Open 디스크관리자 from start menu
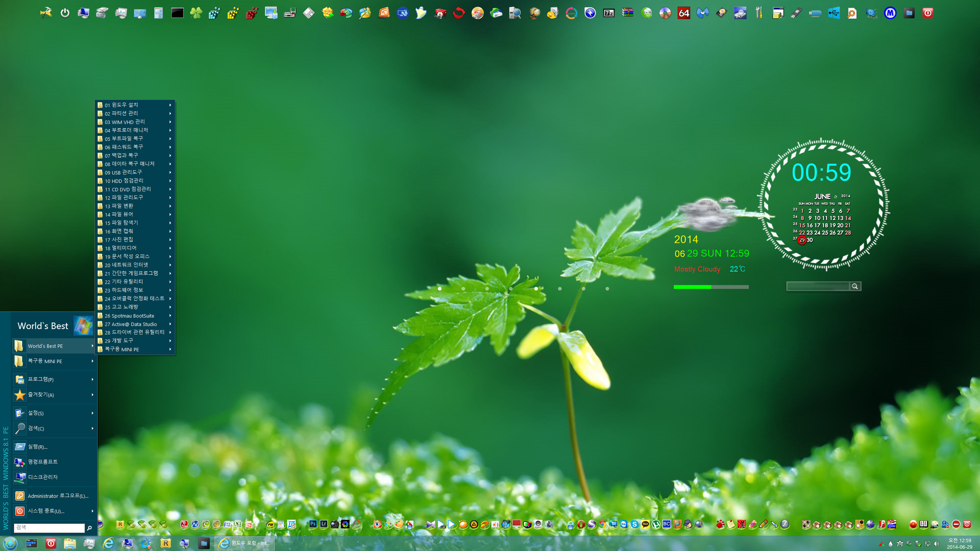980x551 pixels. (x=54, y=477)
